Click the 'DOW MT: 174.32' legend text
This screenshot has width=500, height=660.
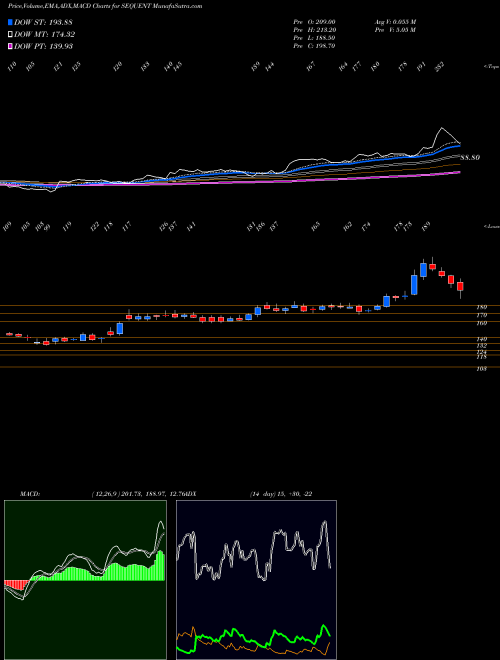point(45,34)
